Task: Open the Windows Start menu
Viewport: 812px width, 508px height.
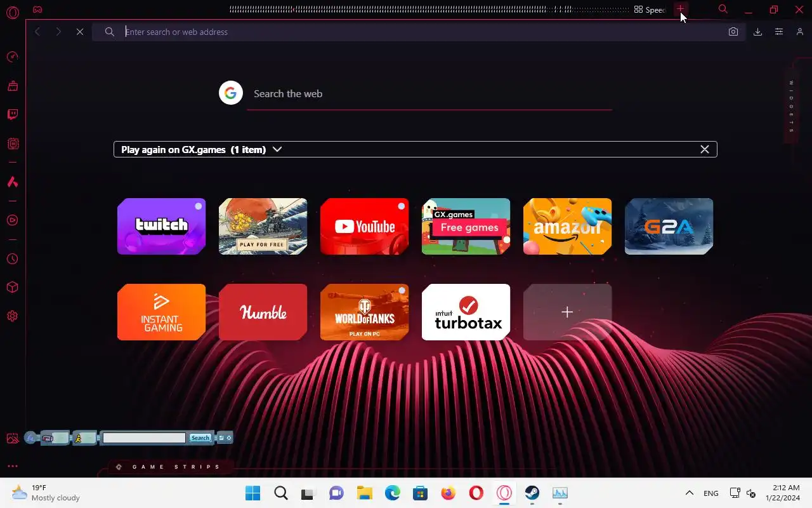Action: pyautogui.click(x=252, y=493)
